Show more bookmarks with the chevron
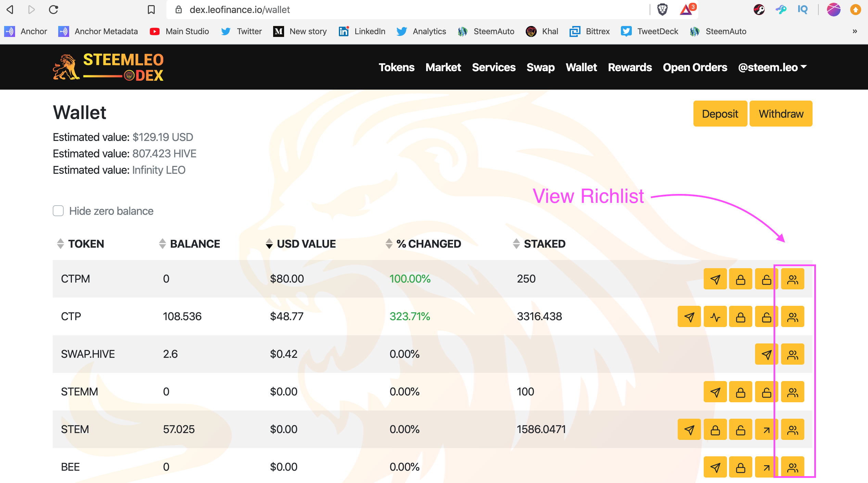The image size is (868, 483). 855,31
